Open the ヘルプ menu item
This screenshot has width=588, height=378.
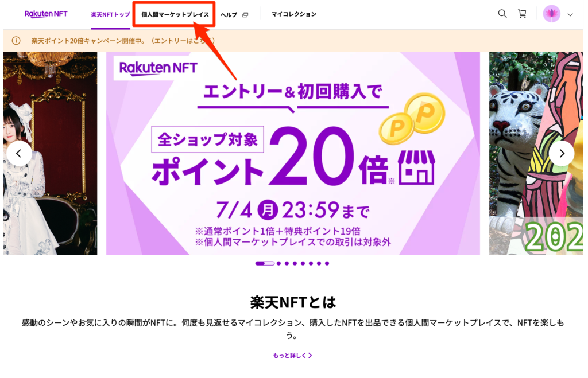229,14
